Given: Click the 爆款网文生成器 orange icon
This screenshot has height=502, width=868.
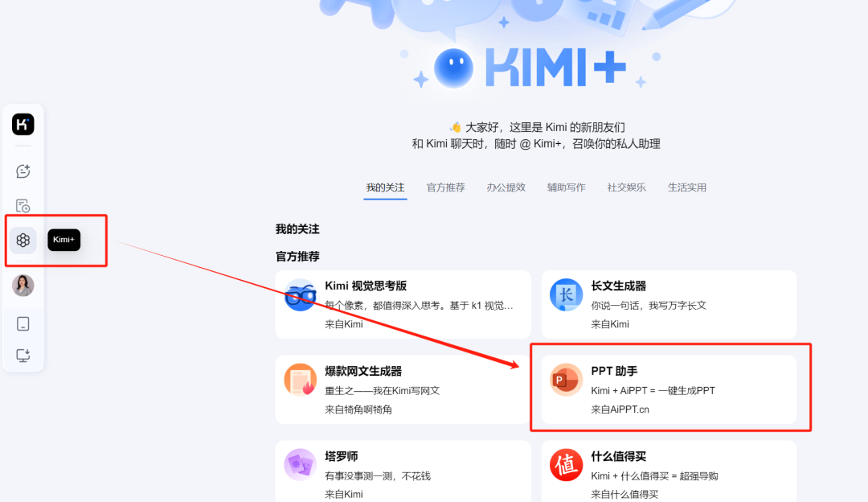Looking at the screenshot, I should [x=300, y=380].
